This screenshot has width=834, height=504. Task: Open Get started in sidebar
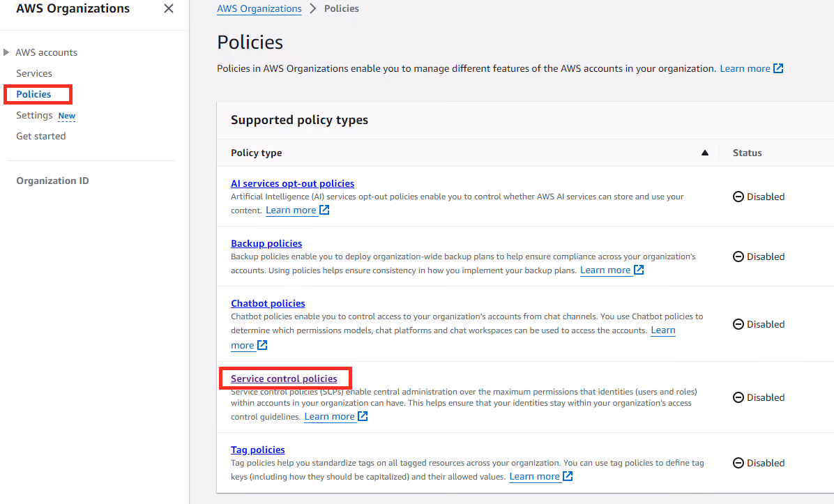point(41,136)
